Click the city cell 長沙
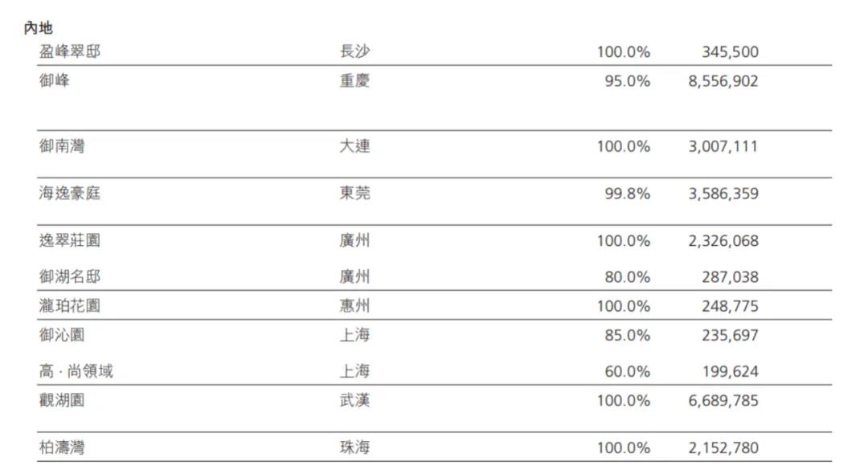 pyautogui.click(x=355, y=52)
